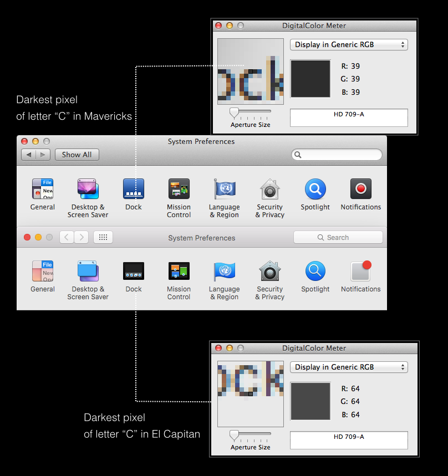Minimize the bottom DigitalColor Meter window
Image resolution: width=448 pixels, height=476 pixels.
(230, 348)
